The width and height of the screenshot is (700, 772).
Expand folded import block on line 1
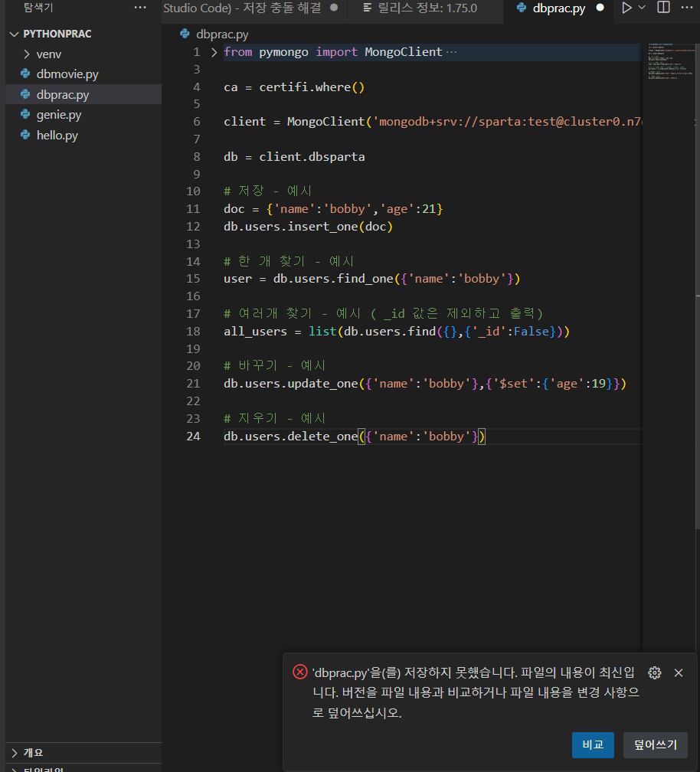tap(214, 52)
